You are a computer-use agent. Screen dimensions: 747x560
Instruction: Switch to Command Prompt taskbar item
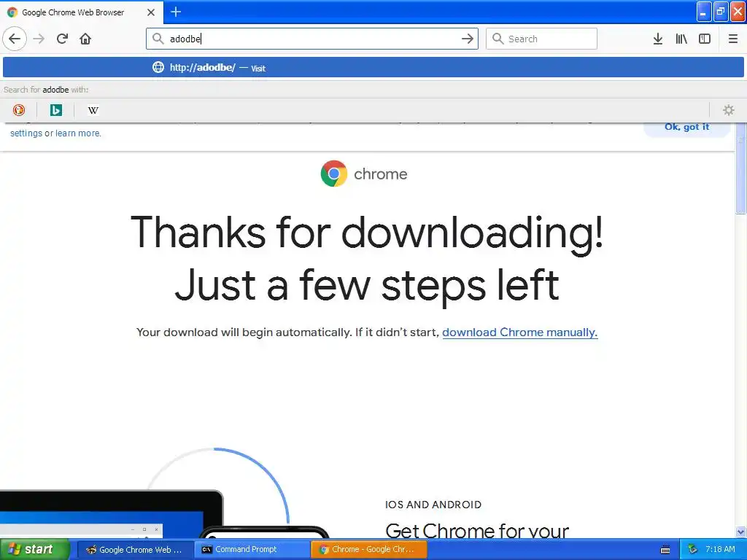click(252, 550)
